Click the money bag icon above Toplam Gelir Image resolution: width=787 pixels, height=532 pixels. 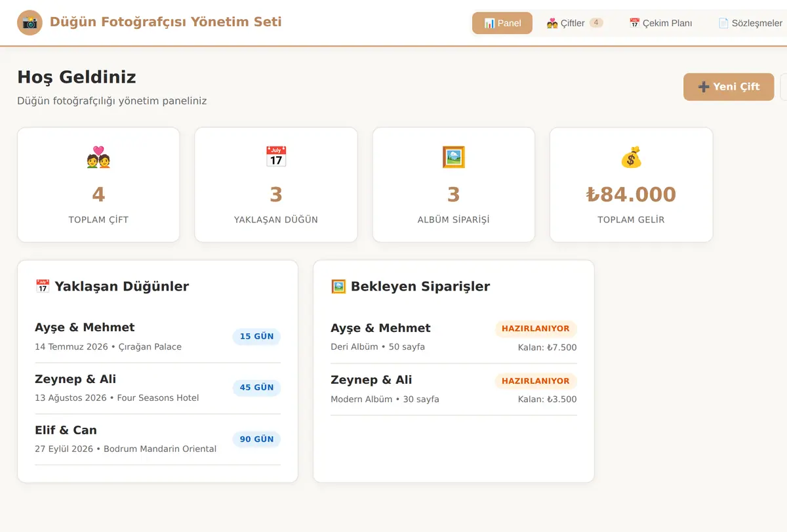pos(631,157)
